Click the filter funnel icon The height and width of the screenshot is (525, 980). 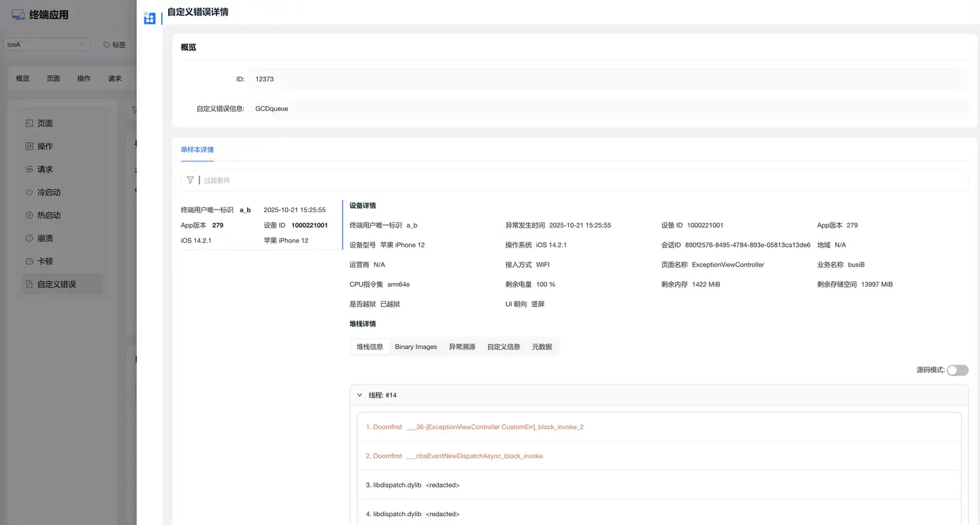[x=191, y=180]
